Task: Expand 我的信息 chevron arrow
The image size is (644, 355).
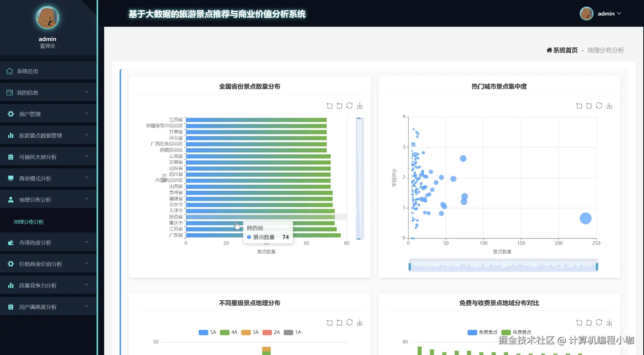Action: 86,92
